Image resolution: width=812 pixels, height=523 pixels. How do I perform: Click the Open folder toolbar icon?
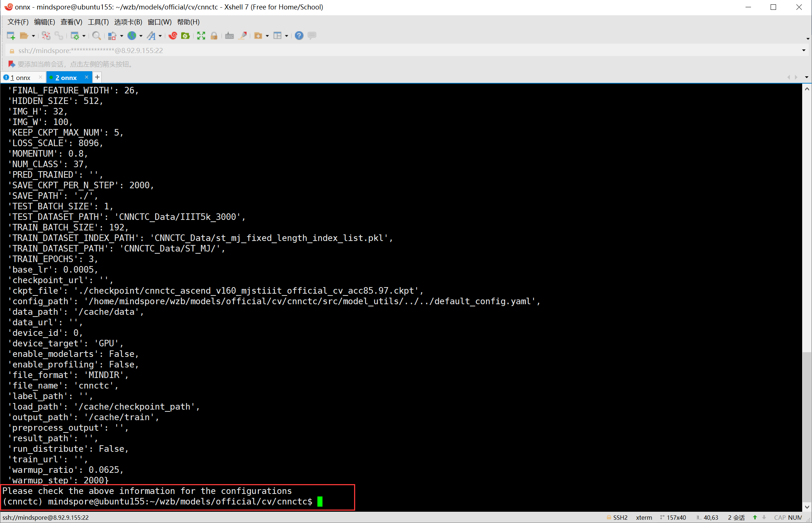click(x=24, y=36)
